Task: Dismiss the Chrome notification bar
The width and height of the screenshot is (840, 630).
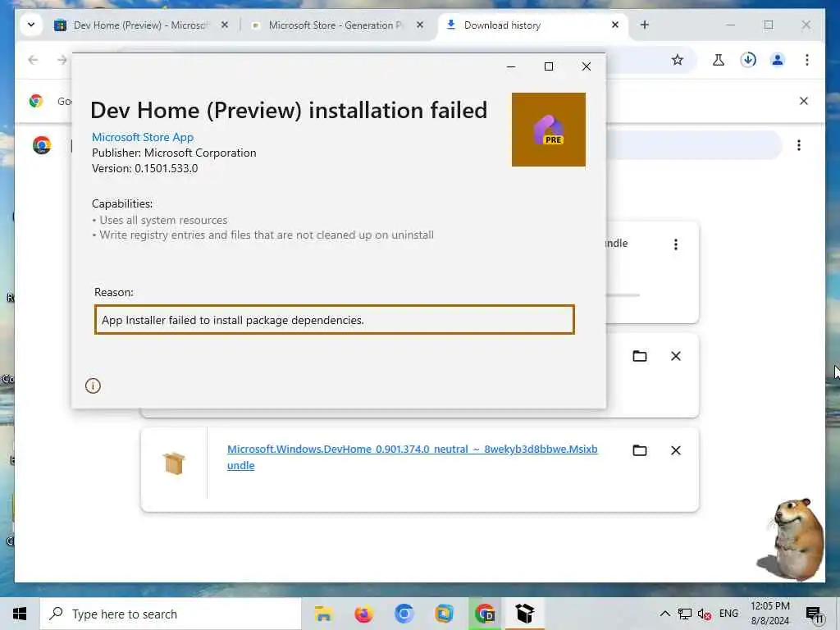Action: click(x=804, y=101)
